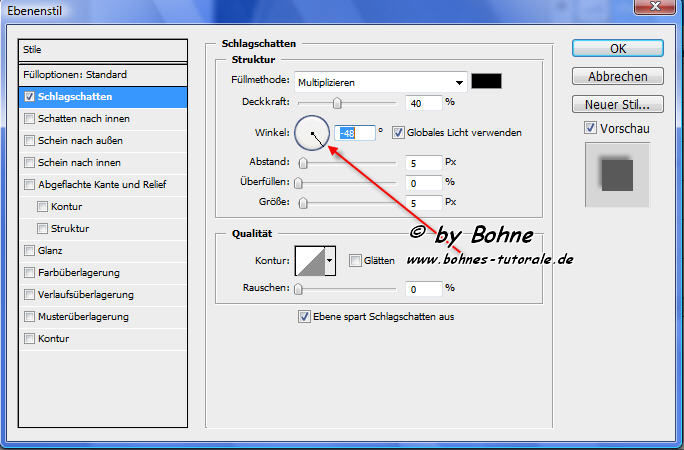This screenshot has width=684, height=450.
Task: Select the Verlaufsüberlagerung row label
Action: click(x=86, y=295)
